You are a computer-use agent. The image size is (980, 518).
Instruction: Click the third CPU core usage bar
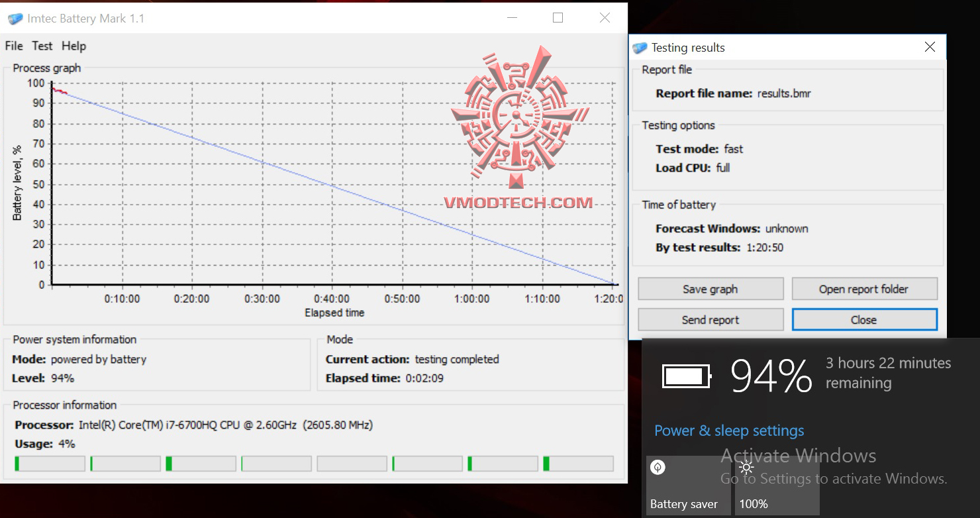pyautogui.click(x=201, y=464)
